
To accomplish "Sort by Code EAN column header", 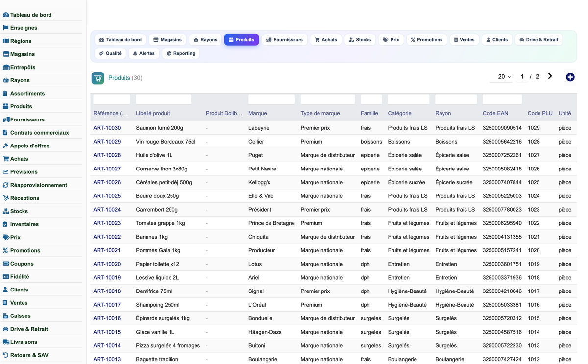I will (x=495, y=113).
